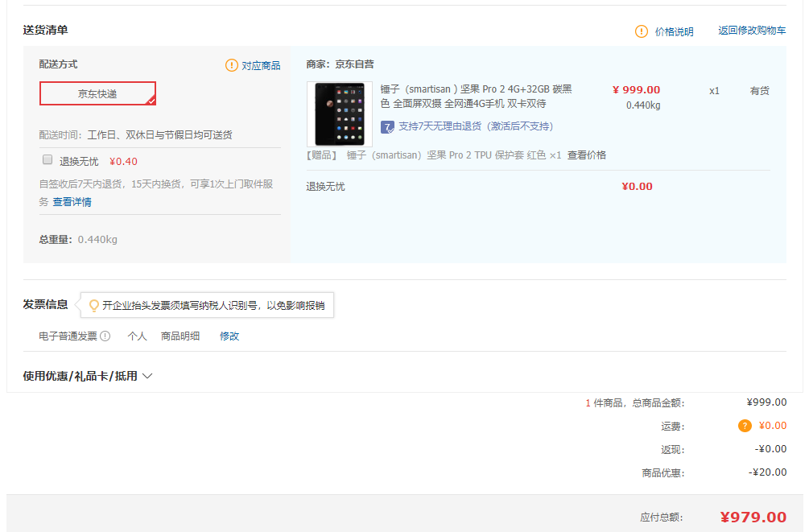This screenshot has height=532, width=809.
Task: Click the Smartisan phone product thumbnail
Action: click(340, 114)
